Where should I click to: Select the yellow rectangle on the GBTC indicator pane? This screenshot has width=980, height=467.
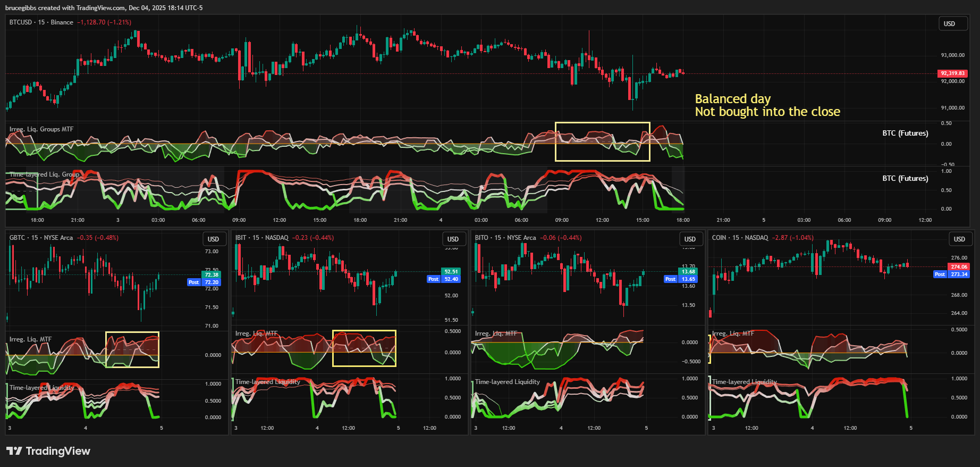click(132, 332)
